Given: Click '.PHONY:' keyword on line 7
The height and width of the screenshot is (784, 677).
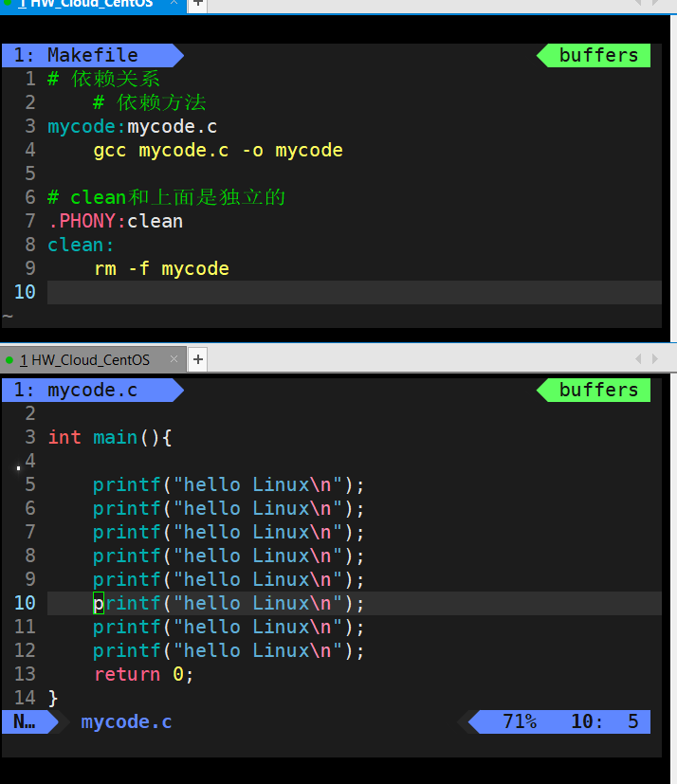Looking at the screenshot, I should click(86, 221).
